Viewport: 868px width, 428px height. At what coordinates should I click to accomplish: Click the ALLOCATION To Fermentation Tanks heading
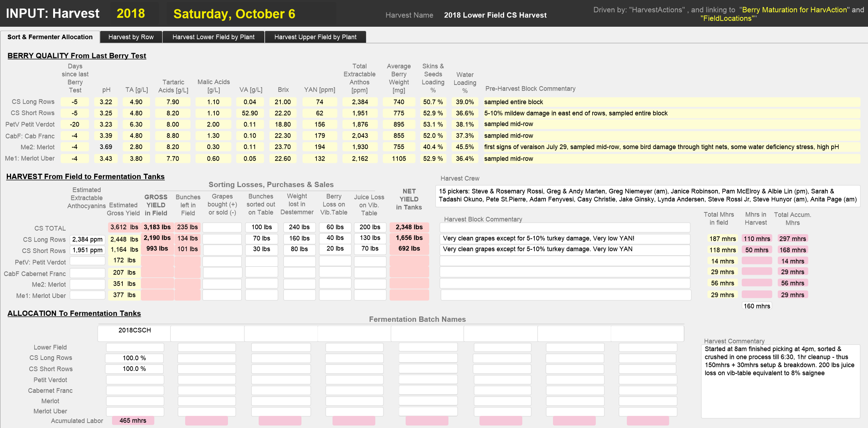pyautogui.click(x=74, y=314)
